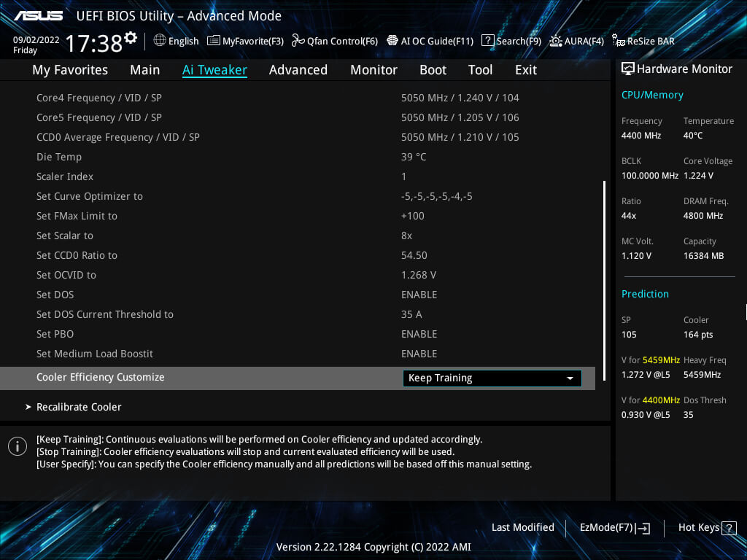This screenshot has width=747, height=560.
Task: Click the 16384 MB capacity value
Action: 703,256
